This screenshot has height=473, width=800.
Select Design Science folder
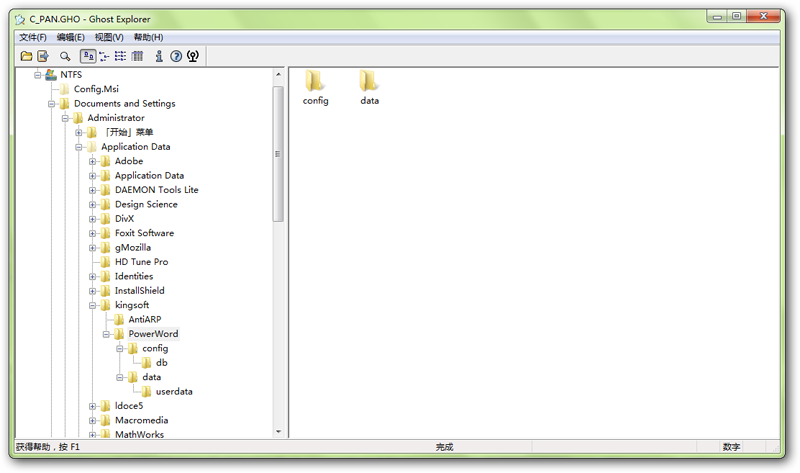(146, 205)
